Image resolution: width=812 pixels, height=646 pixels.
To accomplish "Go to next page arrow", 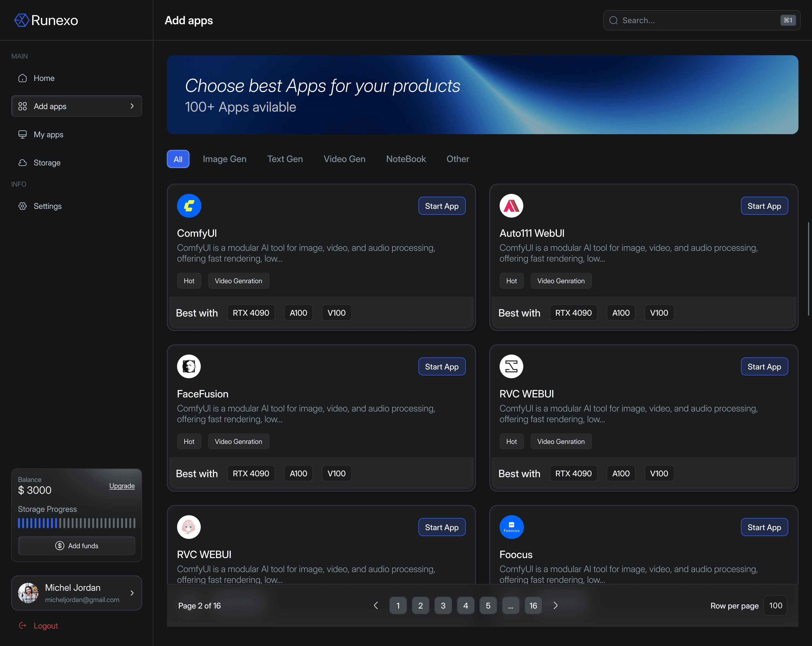I will (x=555, y=605).
